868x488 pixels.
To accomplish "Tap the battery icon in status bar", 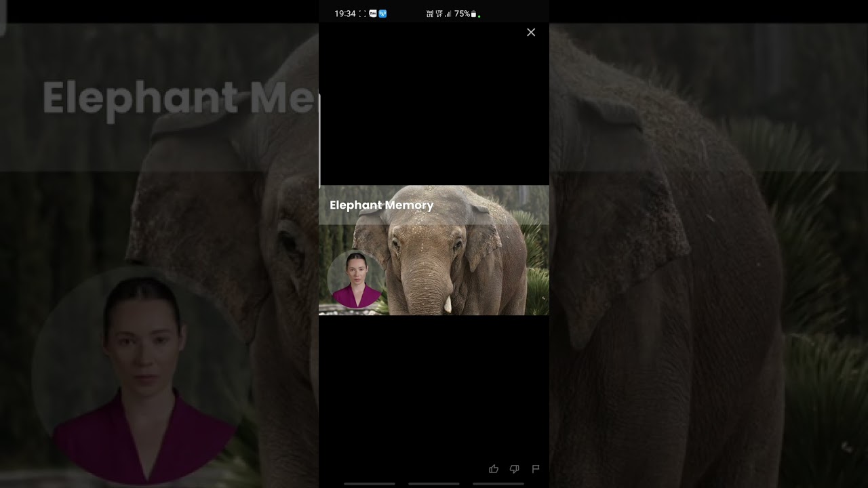I will click(x=474, y=14).
